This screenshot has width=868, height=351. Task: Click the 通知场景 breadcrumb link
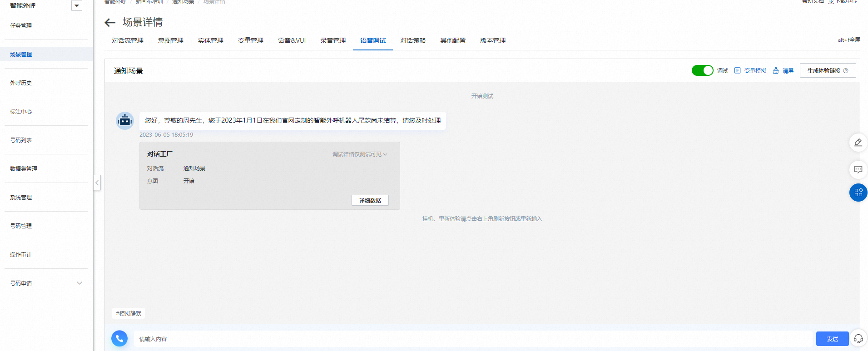click(183, 2)
